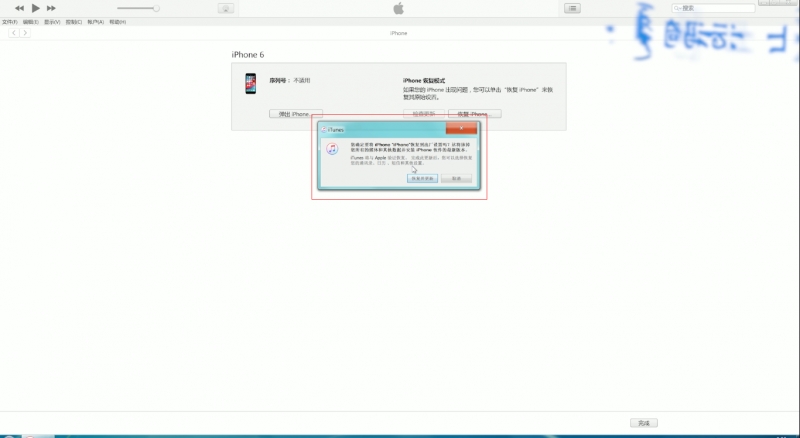Adjust the volume slider knob
Viewport: 800px width, 438px height.
(x=156, y=8)
